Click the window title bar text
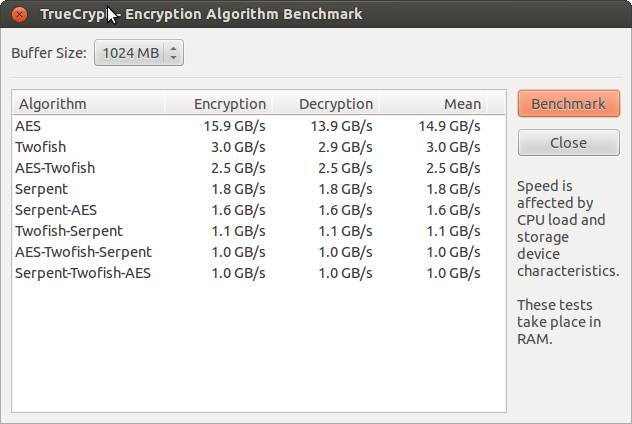The width and height of the screenshot is (632, 424). [202, 14]
